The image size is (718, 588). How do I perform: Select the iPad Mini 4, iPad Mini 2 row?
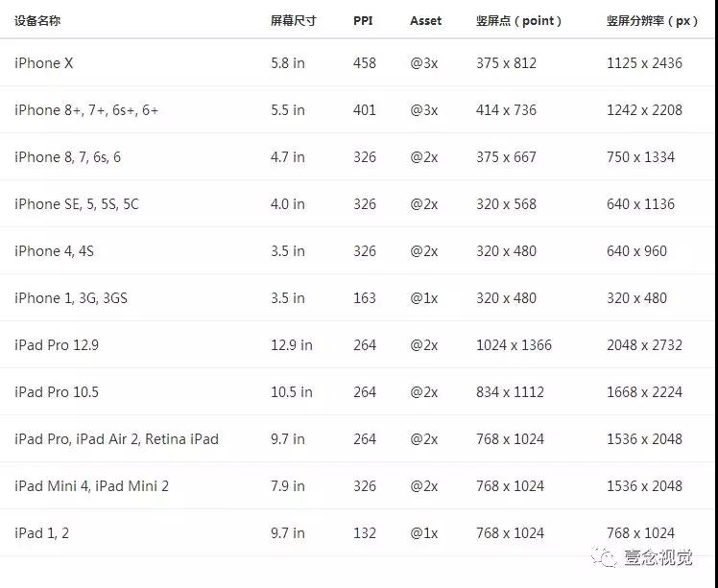(x=91, y=486)
